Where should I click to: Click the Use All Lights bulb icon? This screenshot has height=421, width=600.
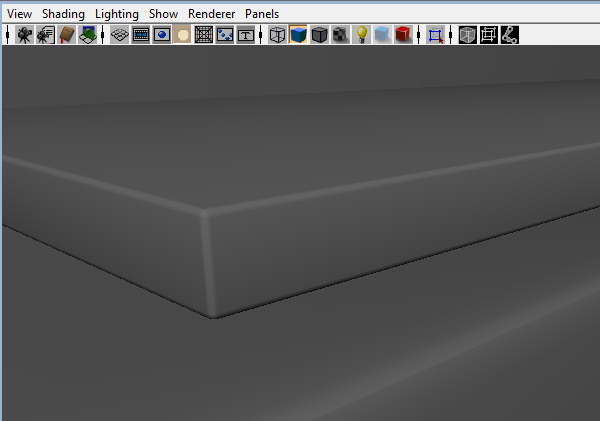coord(361,35)
